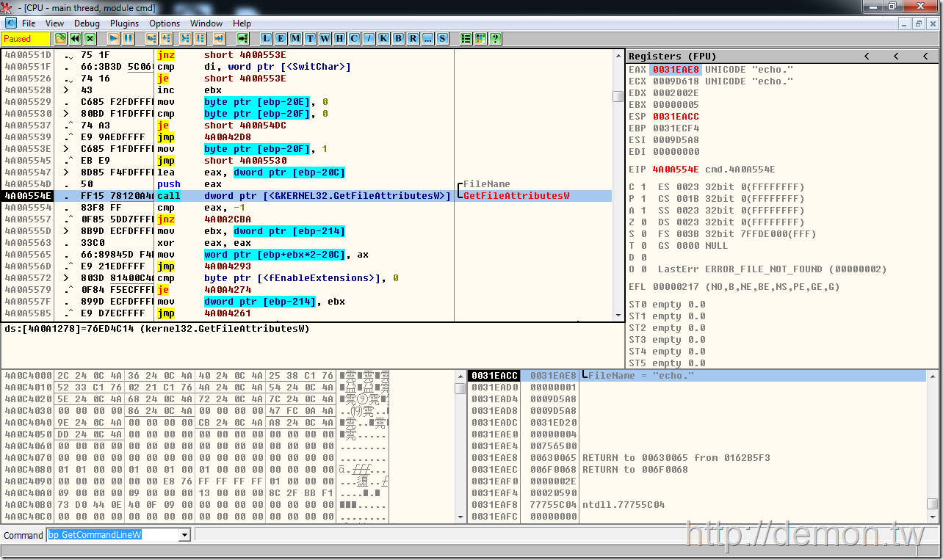The width and height of the screenshot is (943, 560).
Task: Expand another Registers pane section chevron
Action: (896, 56)
